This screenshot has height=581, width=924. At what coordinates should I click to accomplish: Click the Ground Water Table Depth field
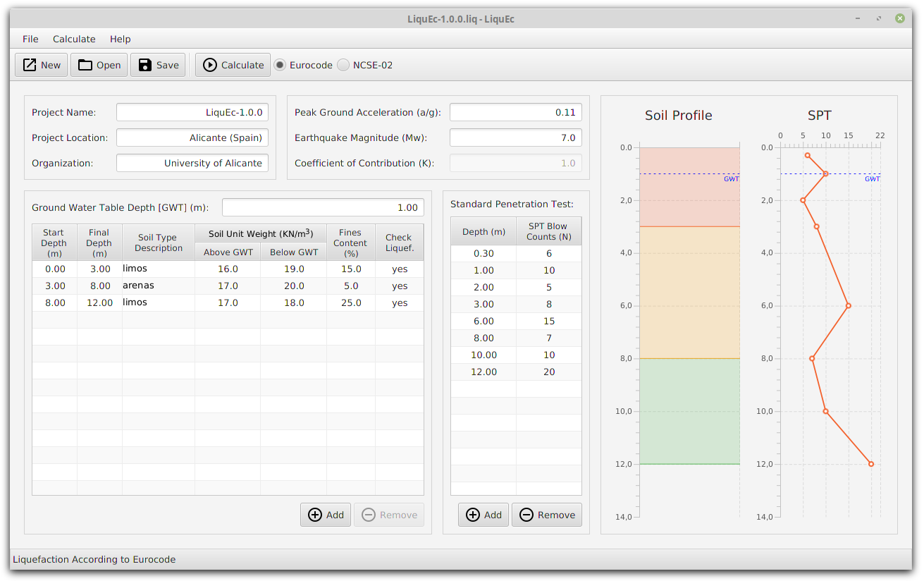click(323, 207)
